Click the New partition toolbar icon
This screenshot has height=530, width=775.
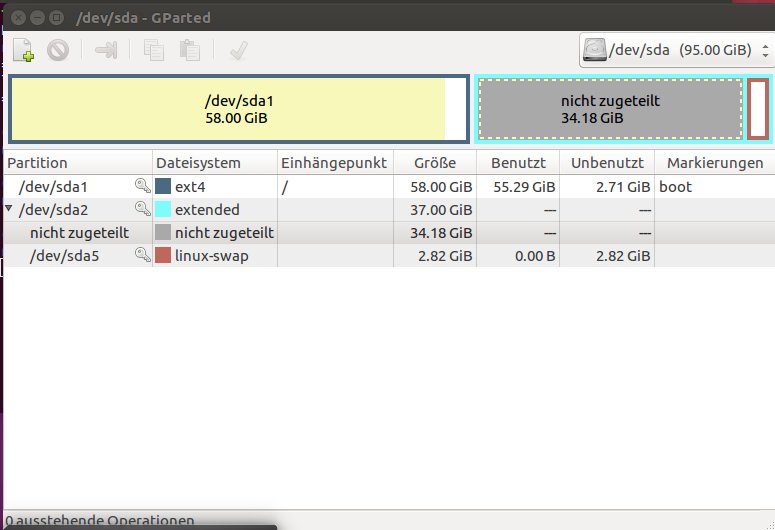point(23,50)
